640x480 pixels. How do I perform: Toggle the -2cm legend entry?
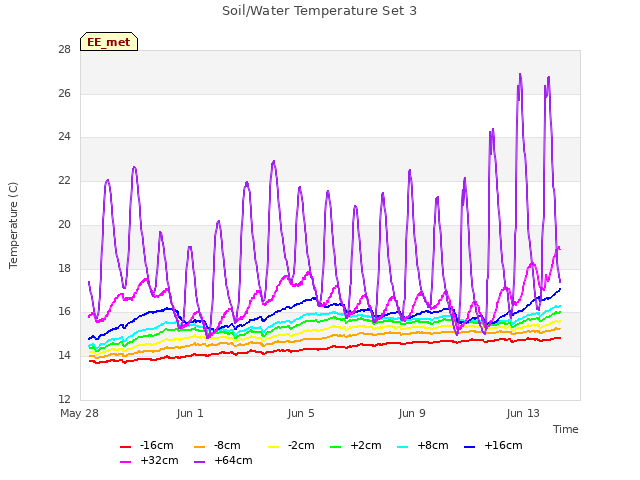[x=291, y=445]
